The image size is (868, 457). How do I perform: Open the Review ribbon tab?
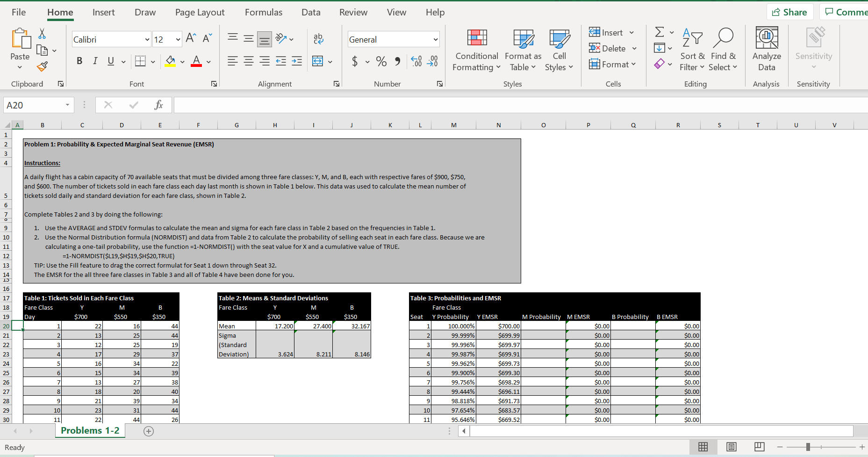[353, 12]
